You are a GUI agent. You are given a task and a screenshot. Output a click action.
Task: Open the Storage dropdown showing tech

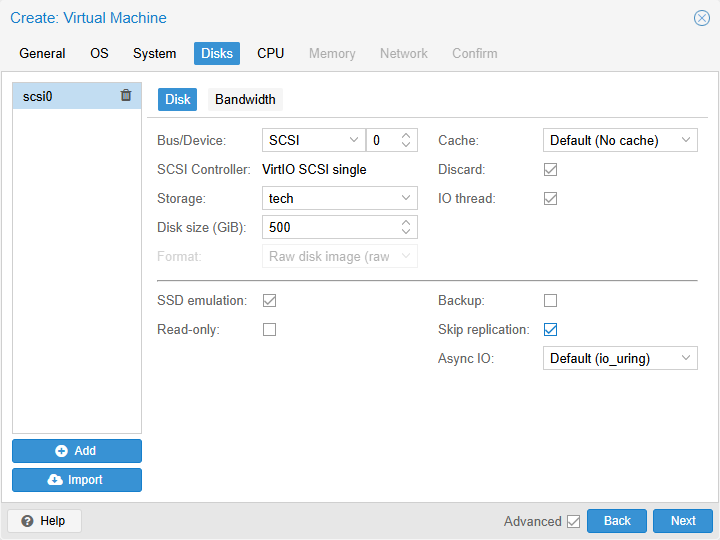coord(406,199)
